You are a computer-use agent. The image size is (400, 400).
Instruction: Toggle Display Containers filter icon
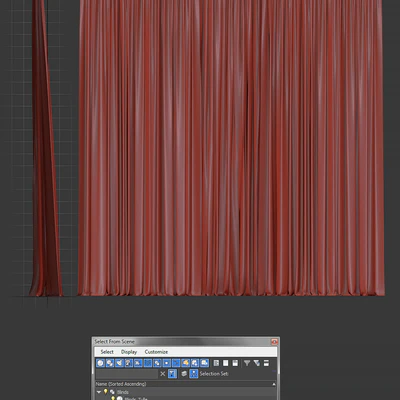point(186,363)
